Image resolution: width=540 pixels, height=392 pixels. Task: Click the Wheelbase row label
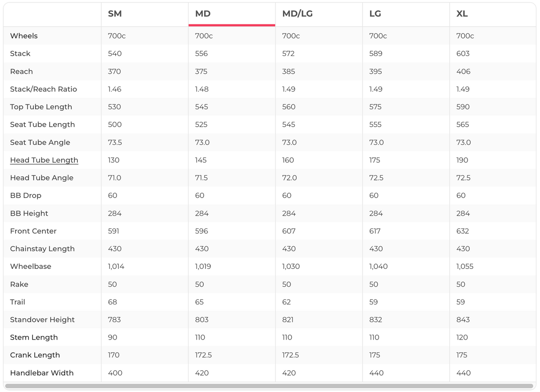pos(31,266)
